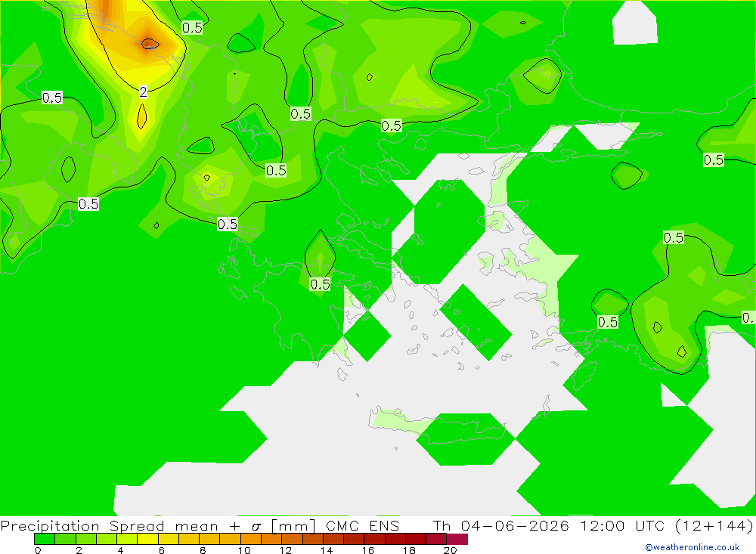Click the legend scale value "20"
This screenshot has width=756, height=554.
tap(451, 550)
